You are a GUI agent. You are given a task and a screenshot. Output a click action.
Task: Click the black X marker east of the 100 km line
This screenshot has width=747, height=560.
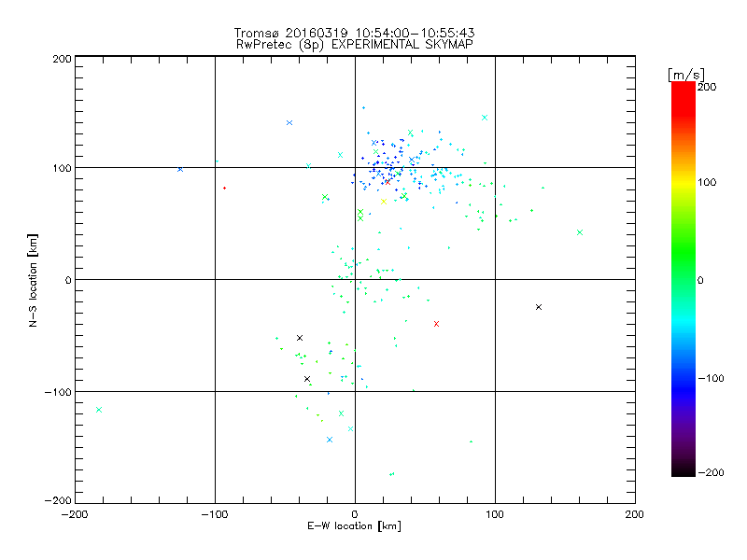pos(539,307)
